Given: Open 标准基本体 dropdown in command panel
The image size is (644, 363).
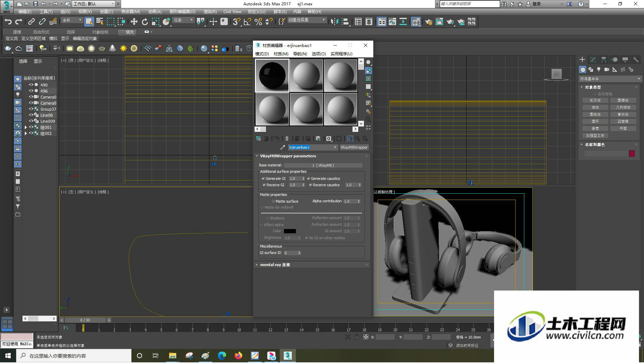Looking at the screenshot, I should coord(610,79).
